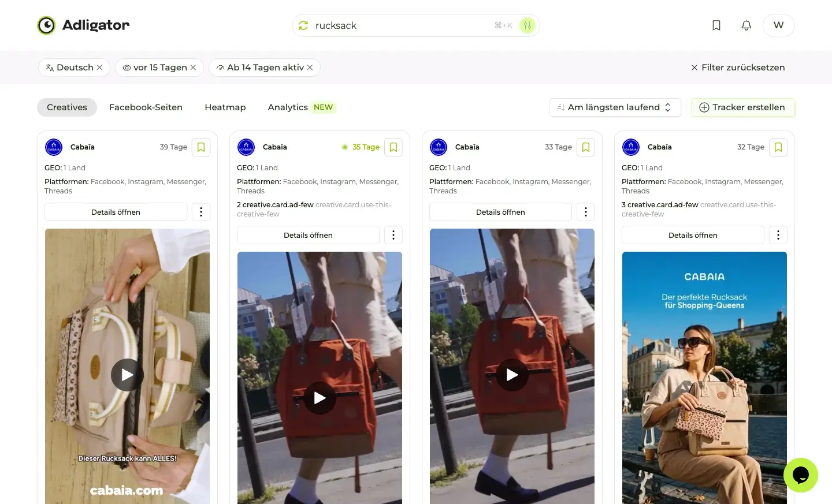
Task: Open the Shopping-Queens ad image
Action: (x=704, y=378)
